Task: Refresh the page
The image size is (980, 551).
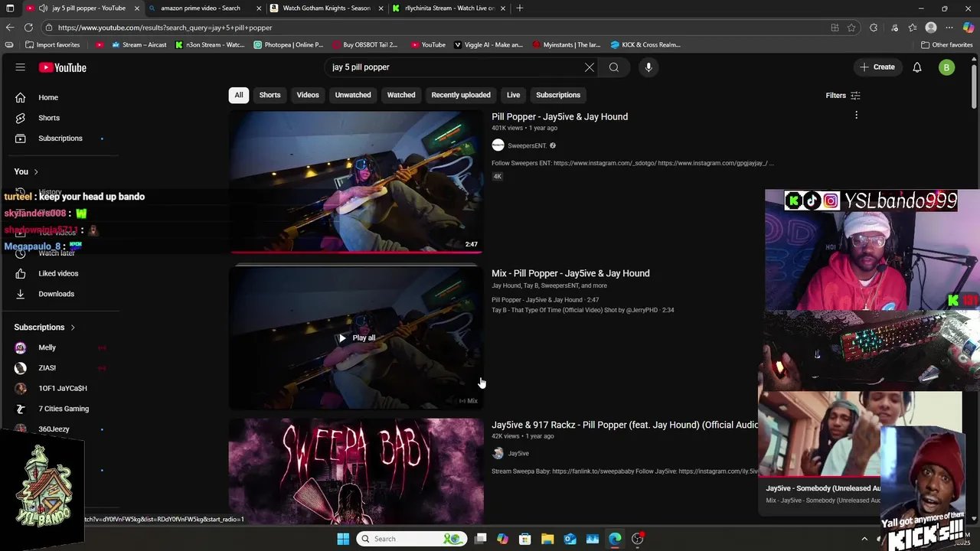Action: [x=28, y=28]
